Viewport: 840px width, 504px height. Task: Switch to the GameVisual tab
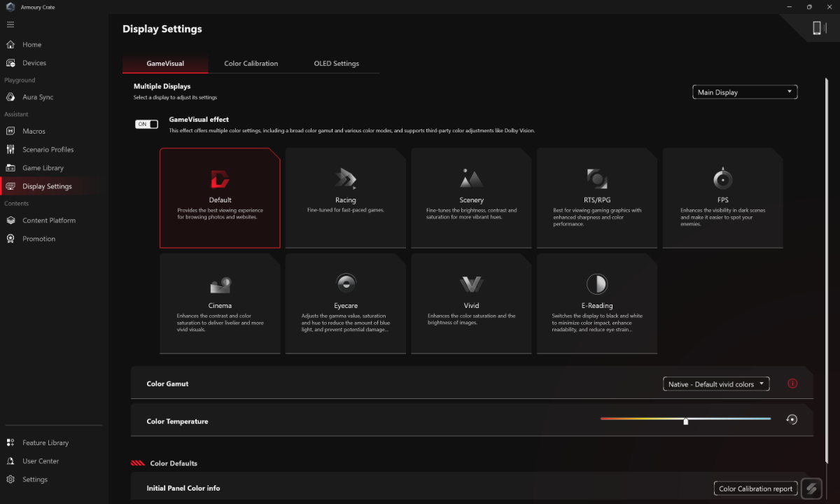165,64
